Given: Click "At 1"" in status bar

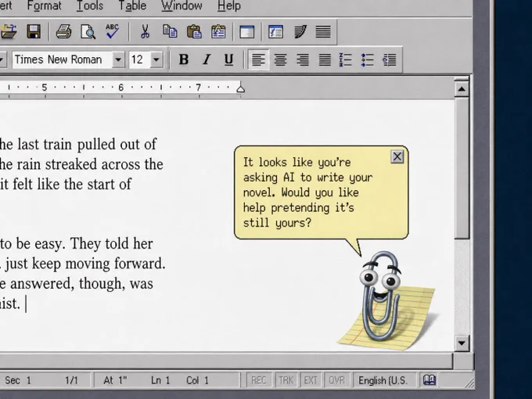Looking at the screenshot, I should pyautogui.click(x=115, y=380).
